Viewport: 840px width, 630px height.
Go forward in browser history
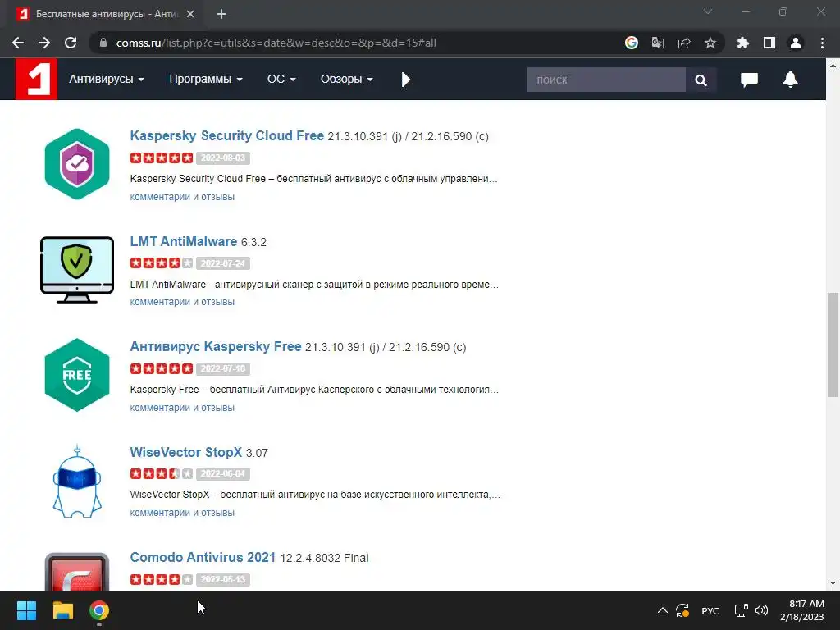coord(44,43)
